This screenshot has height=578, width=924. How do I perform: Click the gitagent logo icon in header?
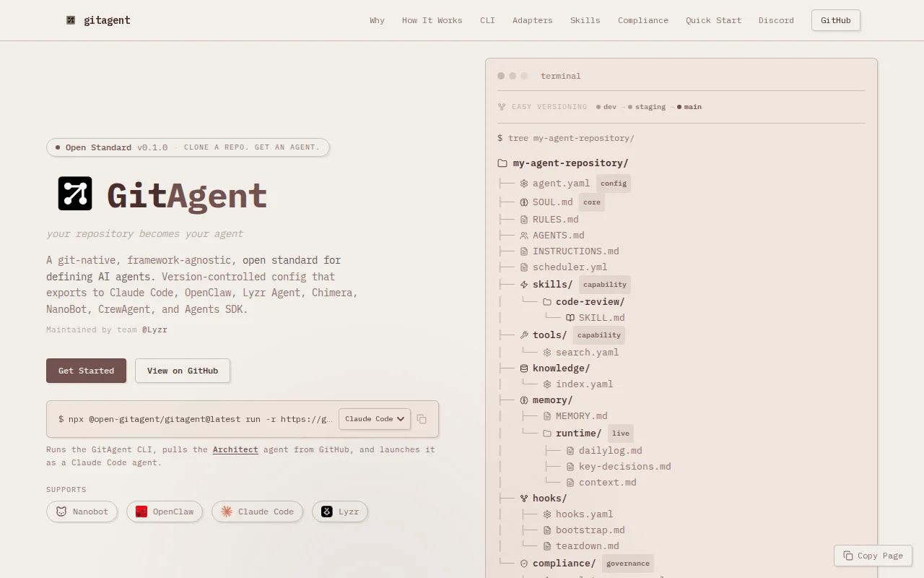click(x=71, y=20)
